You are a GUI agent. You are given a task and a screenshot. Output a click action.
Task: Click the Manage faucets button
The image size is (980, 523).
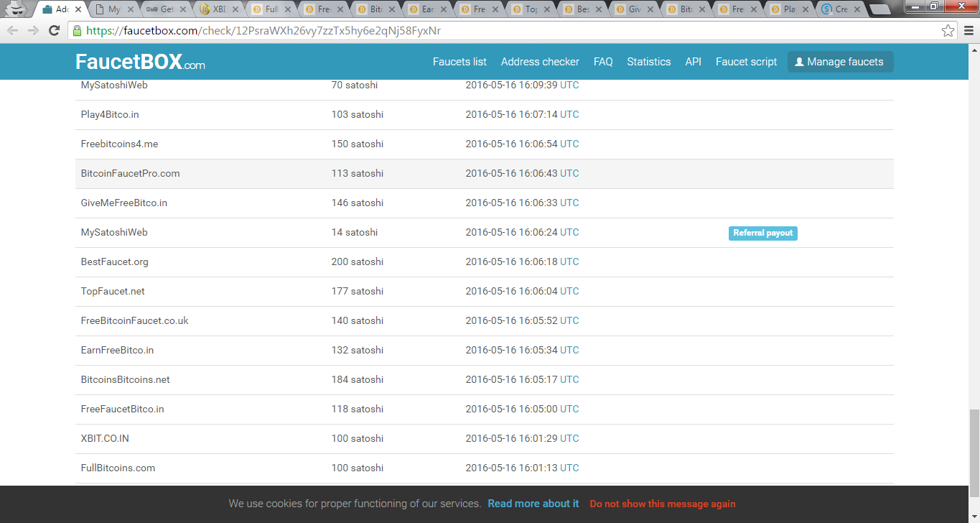click(840, 62)
